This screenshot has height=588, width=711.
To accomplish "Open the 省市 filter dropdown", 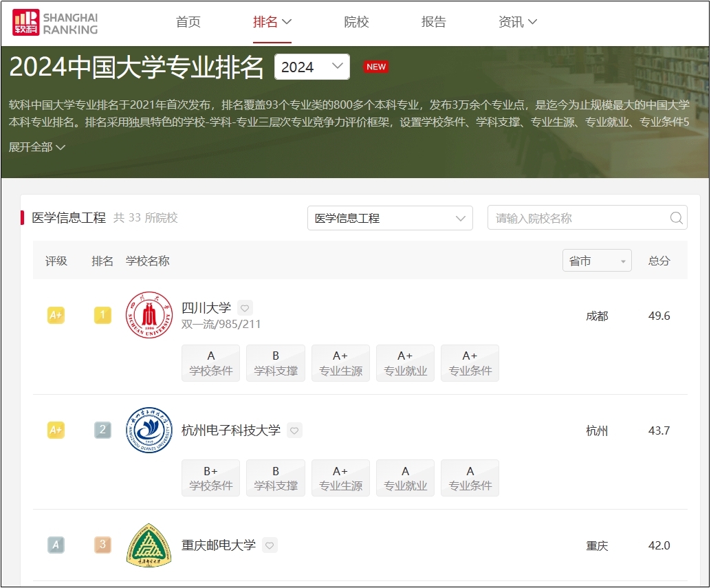I will tap(596, 261).
